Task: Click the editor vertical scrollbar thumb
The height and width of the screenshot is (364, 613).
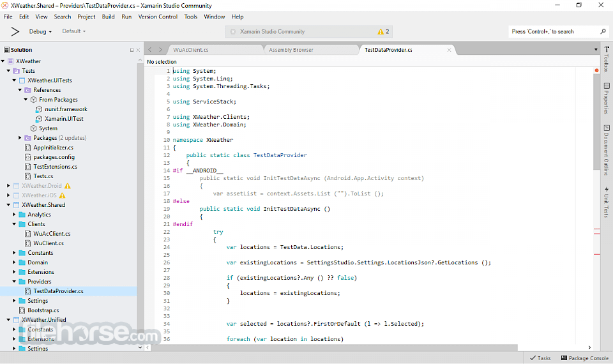Action: coord(596,122)
